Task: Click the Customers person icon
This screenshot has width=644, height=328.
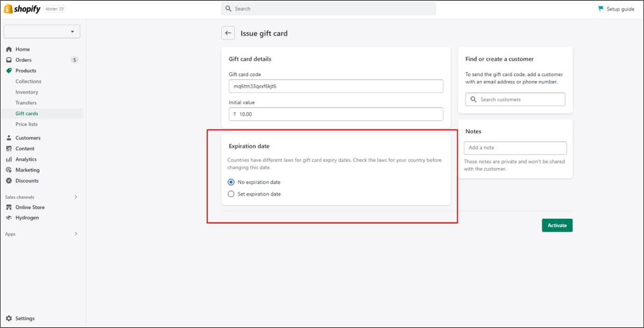Action: [x=9, y=138]
